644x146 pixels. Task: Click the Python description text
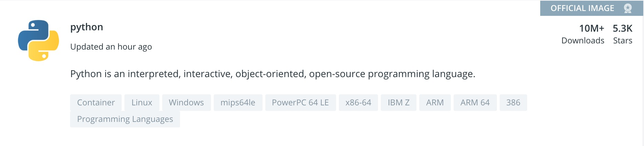[273, 74]
